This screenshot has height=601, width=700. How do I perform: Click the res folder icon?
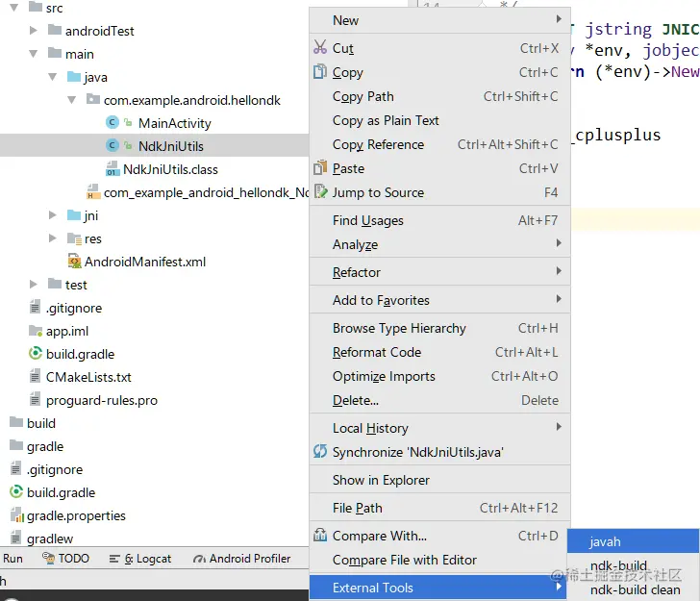(x=74, y=238)
